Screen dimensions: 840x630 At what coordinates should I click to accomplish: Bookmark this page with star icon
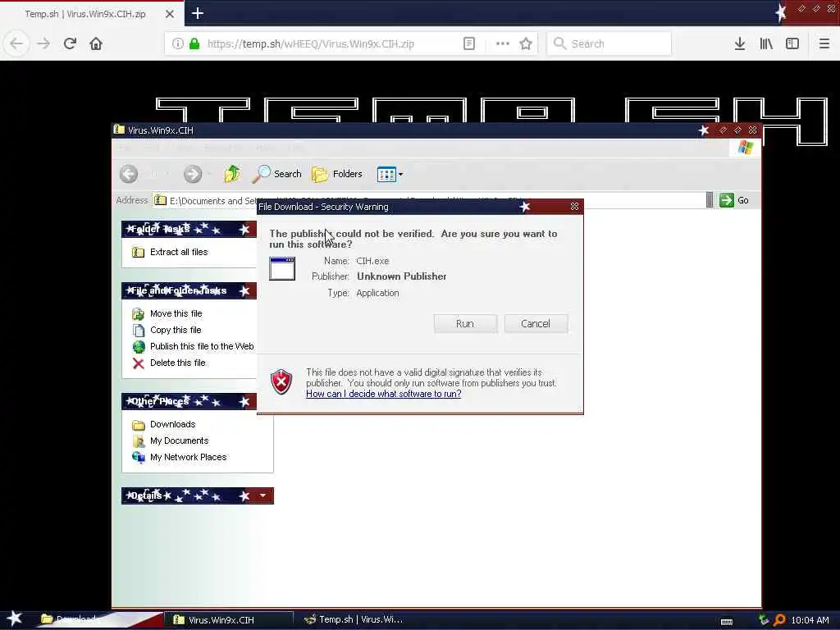click(x=526, y=43)
